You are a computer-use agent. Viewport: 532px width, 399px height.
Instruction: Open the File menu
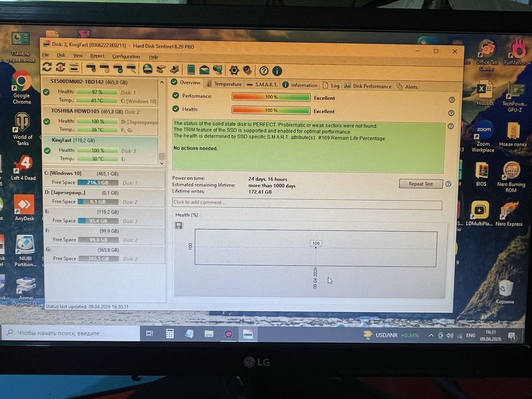point(46,55)
